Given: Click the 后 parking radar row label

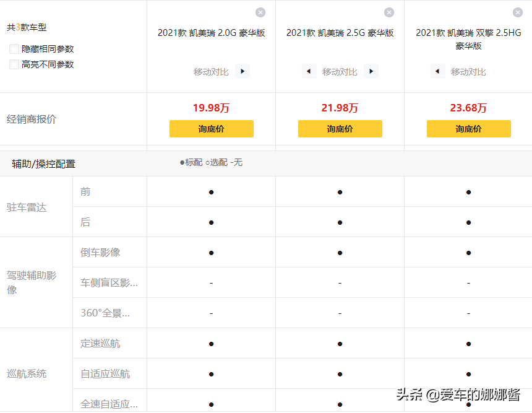Looking at the screenshot, I should click(x=85, y=222).
